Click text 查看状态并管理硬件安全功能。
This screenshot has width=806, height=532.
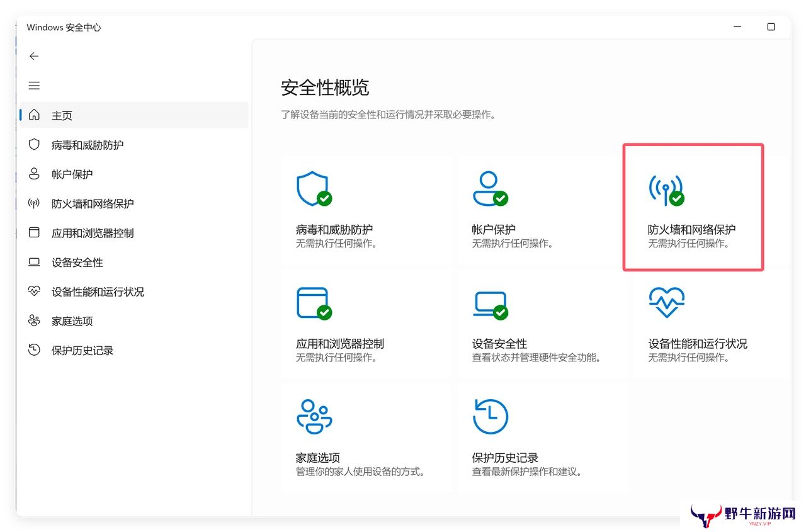coord(536,358)
